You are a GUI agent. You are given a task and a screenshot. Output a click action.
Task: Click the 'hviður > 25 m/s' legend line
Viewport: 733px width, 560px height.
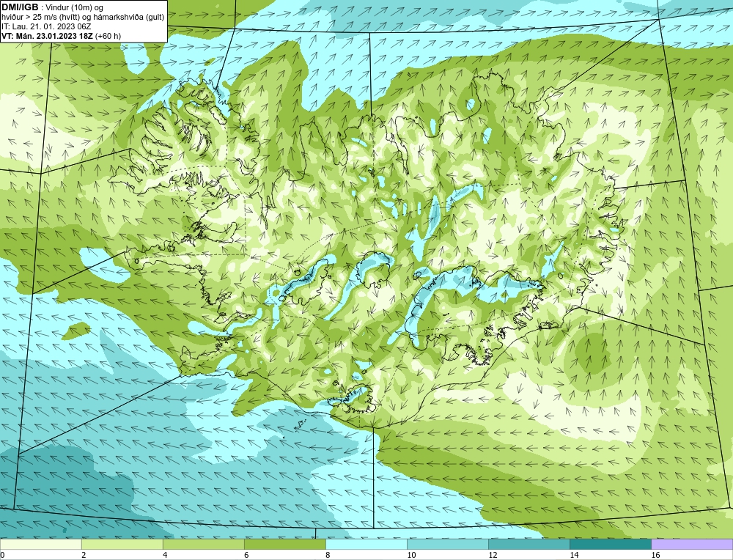82,18
